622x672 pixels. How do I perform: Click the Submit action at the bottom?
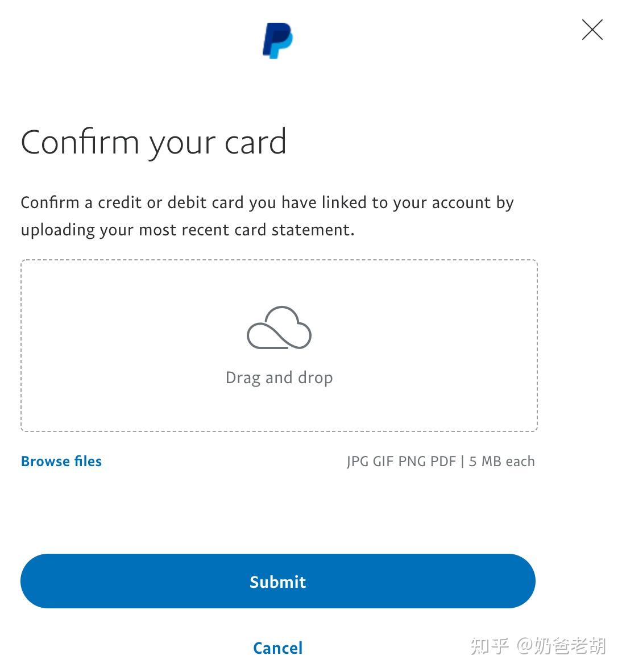point(277,582)
